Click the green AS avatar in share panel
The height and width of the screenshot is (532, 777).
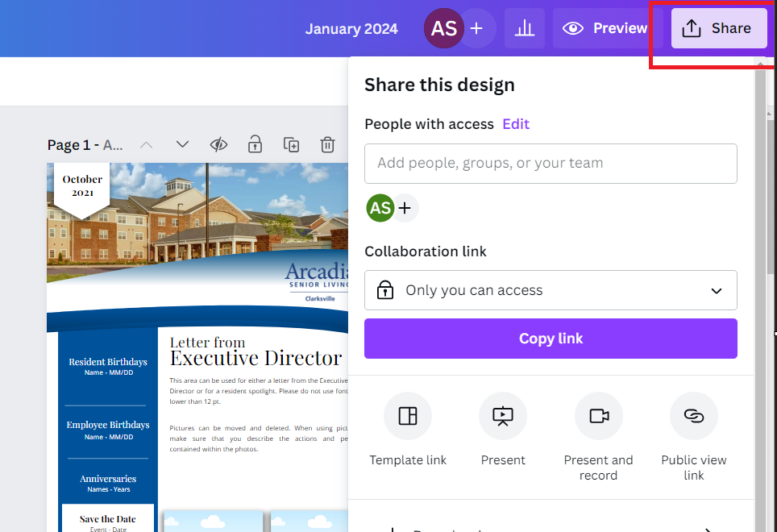click(x=380, y=208)
